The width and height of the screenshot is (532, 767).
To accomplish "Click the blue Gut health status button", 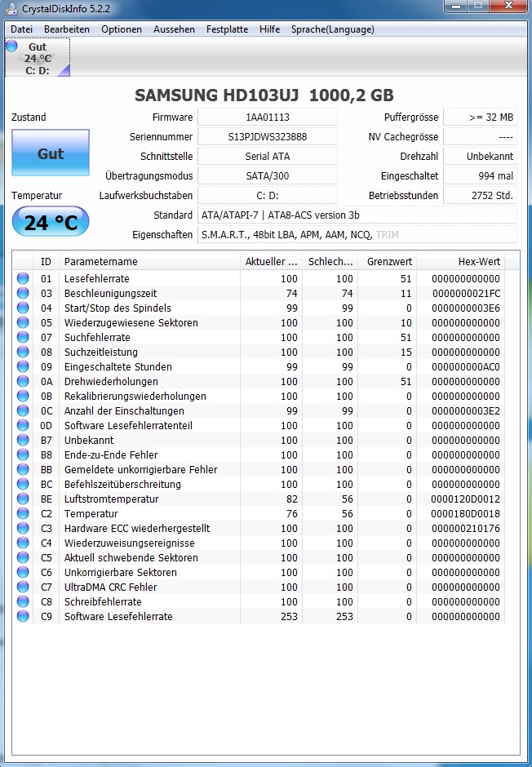I will tap(51, 153).
